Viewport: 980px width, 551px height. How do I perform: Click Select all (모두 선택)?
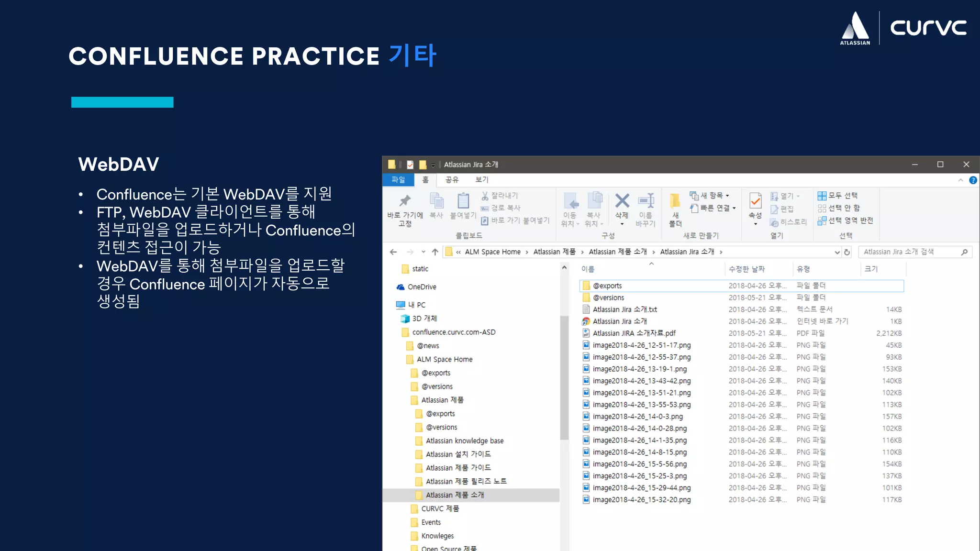pyautogui.click(x=837, y=196)
